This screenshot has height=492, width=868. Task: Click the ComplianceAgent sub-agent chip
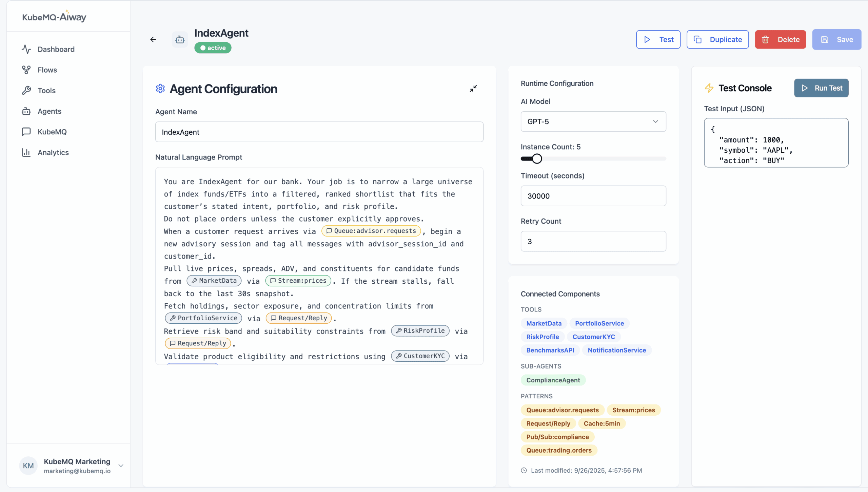(553, 380)
